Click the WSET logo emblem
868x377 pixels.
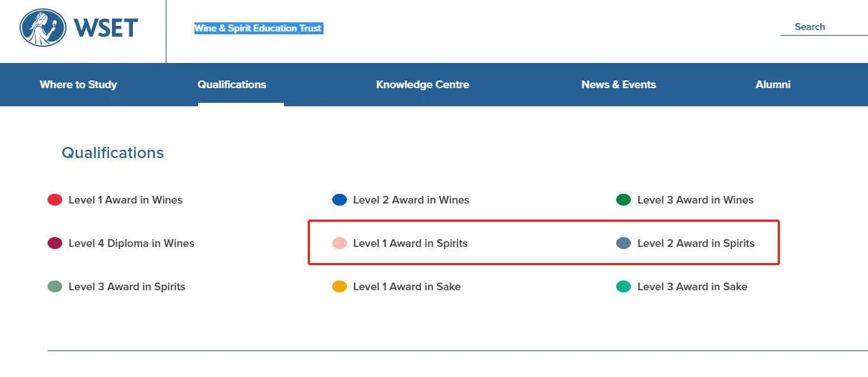tap(43, 28)
